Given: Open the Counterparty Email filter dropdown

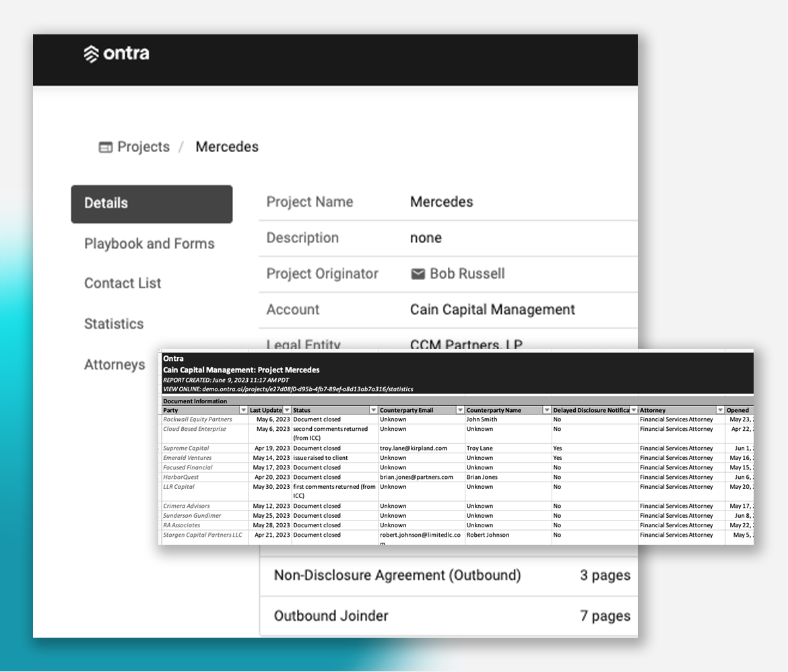Looking at the screenshot, I should click(460, 410).
